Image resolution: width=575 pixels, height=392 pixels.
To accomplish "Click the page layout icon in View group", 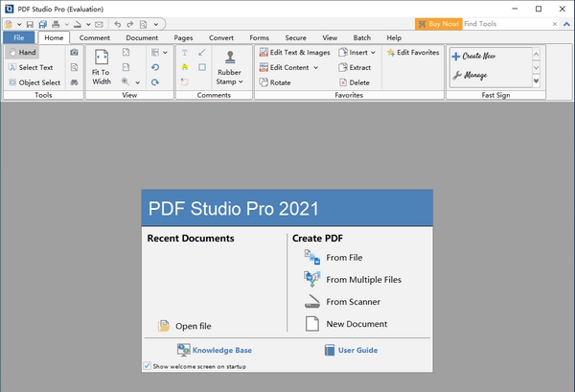I will click(155, 53).
